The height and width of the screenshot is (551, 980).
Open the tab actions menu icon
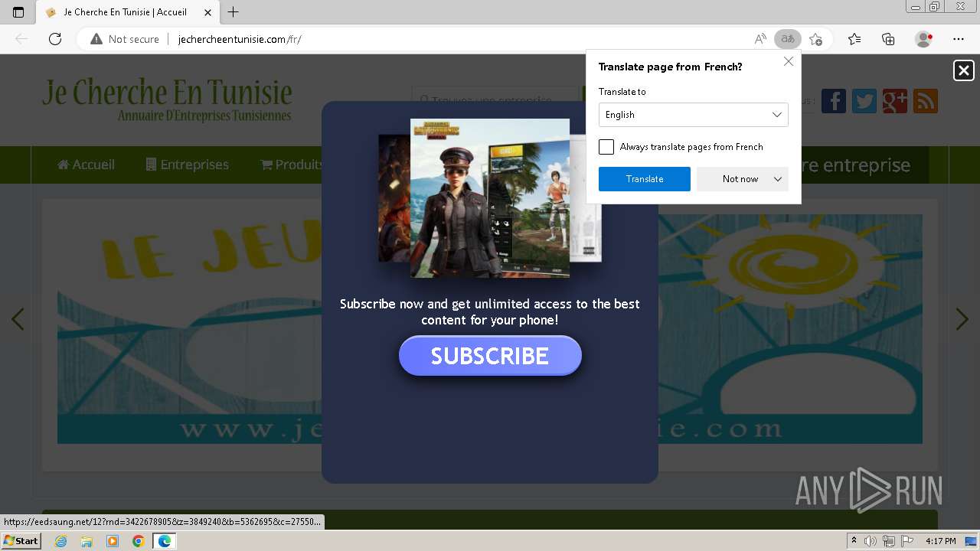[x=18, y=12]
